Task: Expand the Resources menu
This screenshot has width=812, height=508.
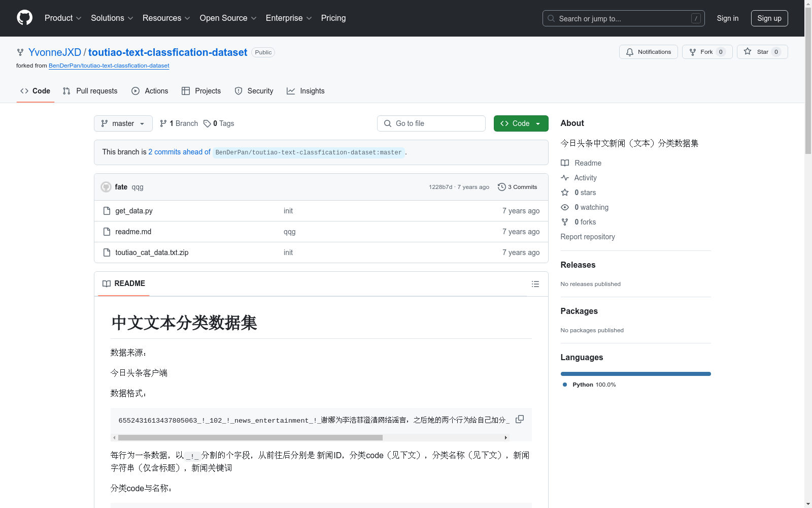Action: [166, 18]
